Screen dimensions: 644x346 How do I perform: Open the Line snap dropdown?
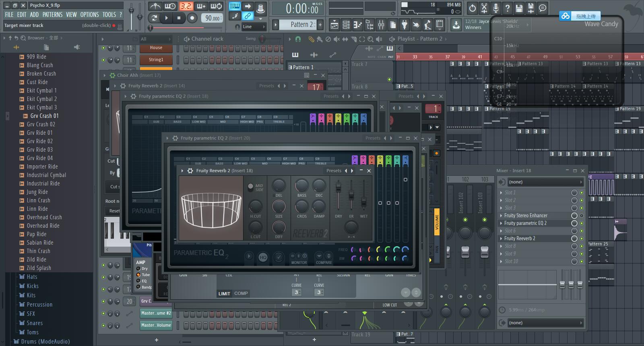click(254, 27)
